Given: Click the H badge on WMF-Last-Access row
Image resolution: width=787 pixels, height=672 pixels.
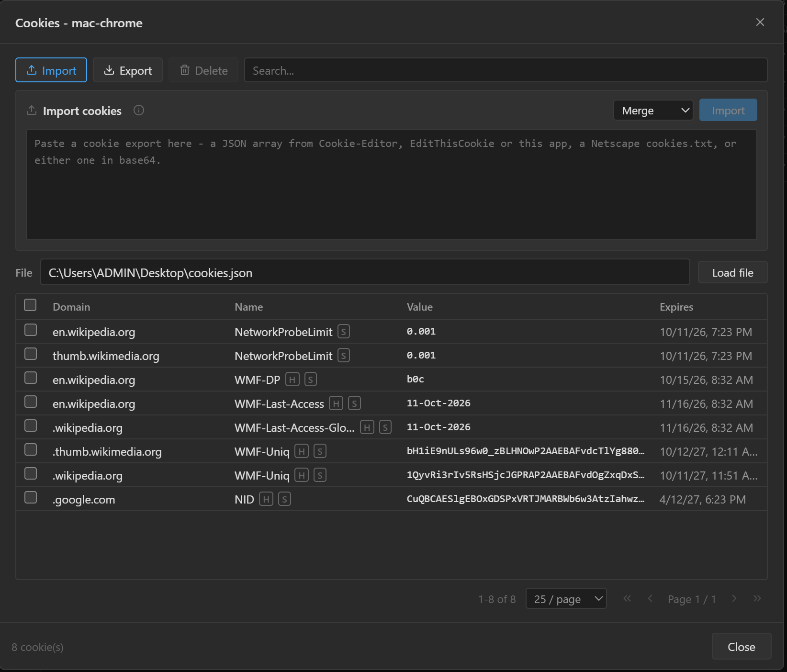Looking at the screenshot, I should pyautogui.click(x=336, y=403).
